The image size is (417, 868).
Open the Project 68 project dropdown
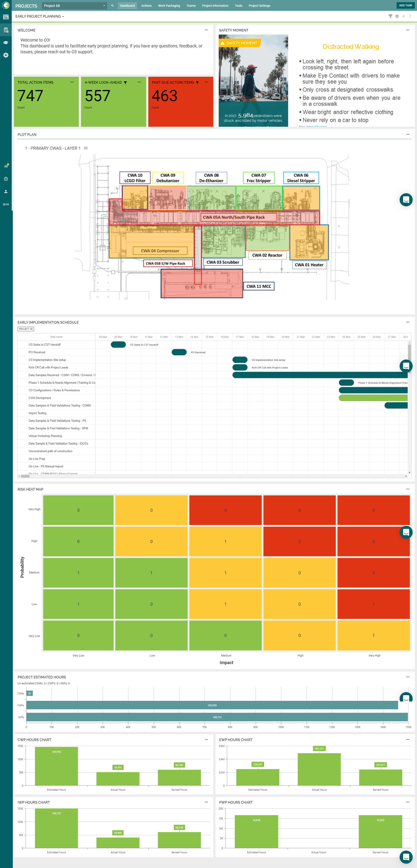pos(74,6)
